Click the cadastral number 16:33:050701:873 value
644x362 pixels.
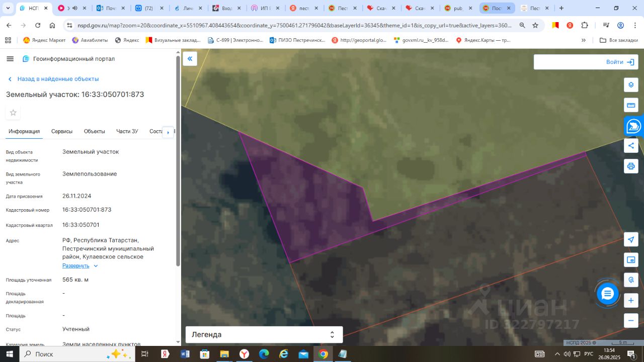[x=87, y=210]
